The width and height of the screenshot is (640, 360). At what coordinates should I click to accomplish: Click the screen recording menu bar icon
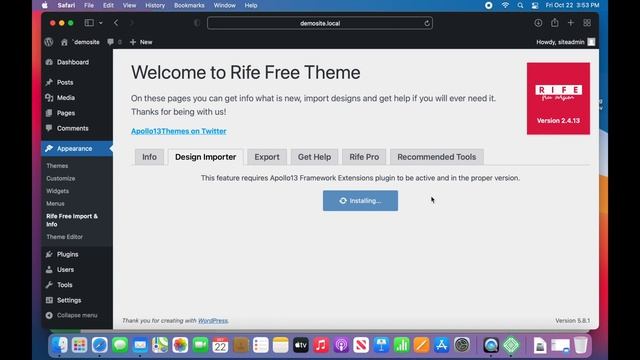[489, 5]
